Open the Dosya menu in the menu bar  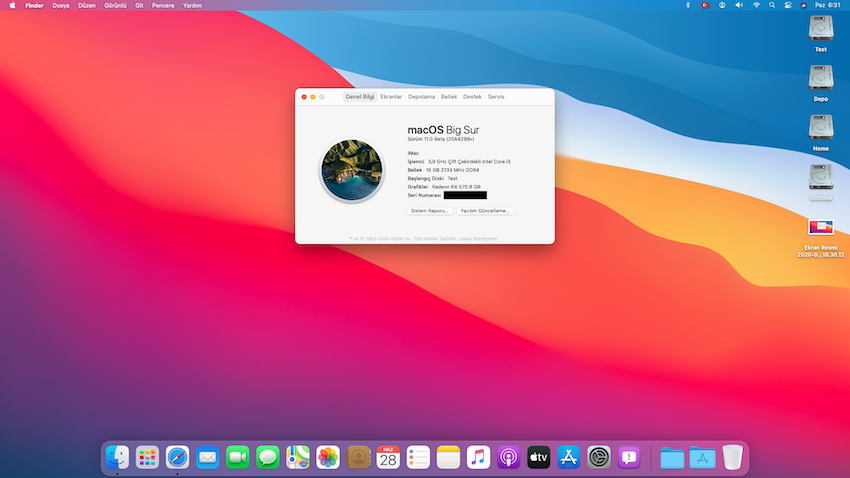61,5
